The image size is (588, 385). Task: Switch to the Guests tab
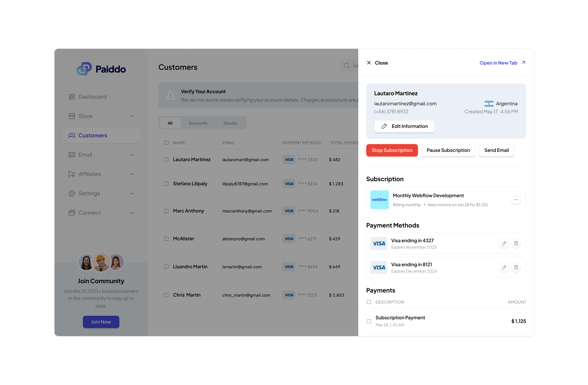click(230, 123)
